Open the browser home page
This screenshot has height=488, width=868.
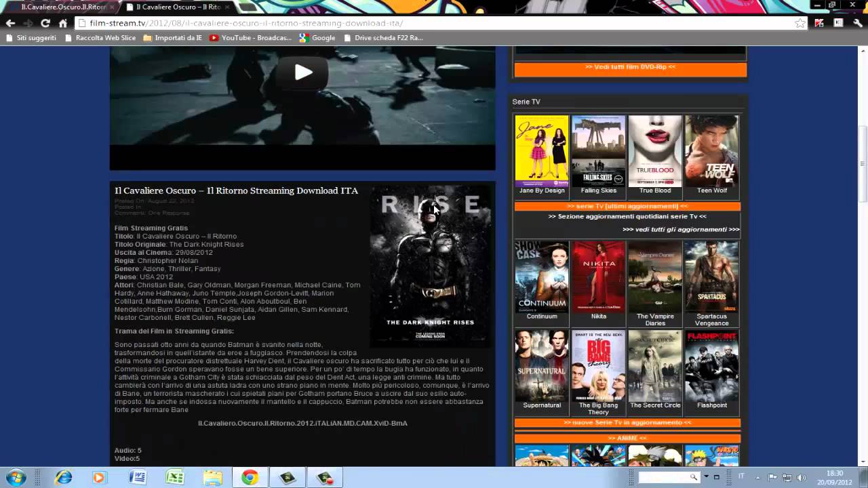pyautogui.click(x=63, y=23)
